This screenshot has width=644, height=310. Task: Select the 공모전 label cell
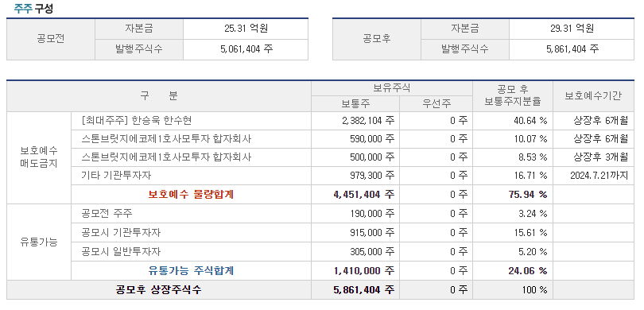pos(51,40)
